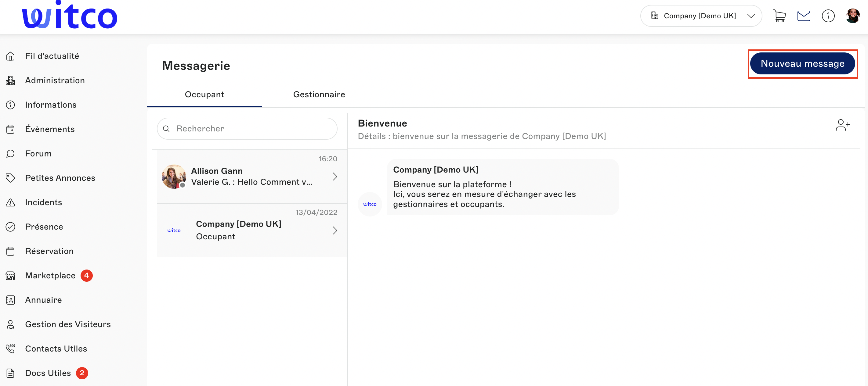Open the shopping cart icon
The image size is (868, 386).
(779, 16)
